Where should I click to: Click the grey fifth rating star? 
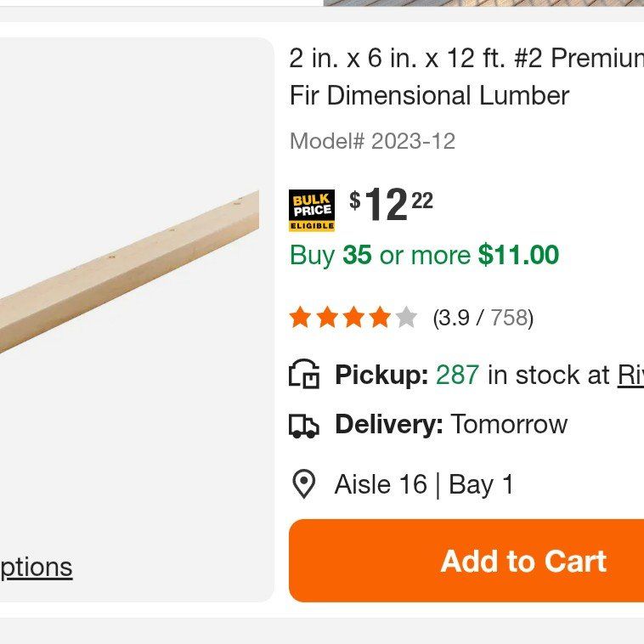pyautogui.click(x=406, y=318)
